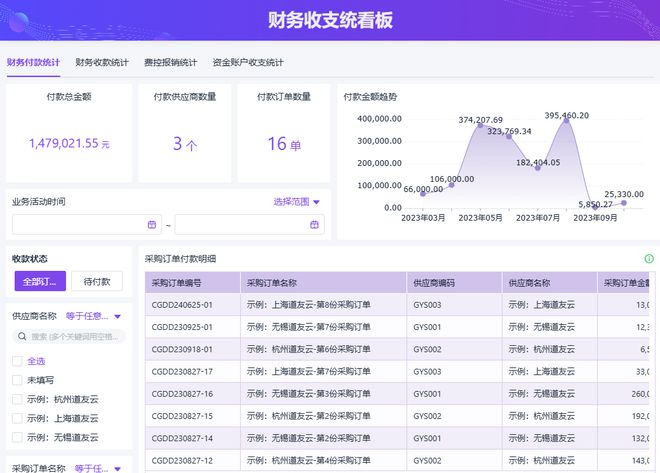The height and width of the screenshot is (473, 660).
Task: Click chart point 66,000.00
Action: pyautogui.click(x=423, y=194)
